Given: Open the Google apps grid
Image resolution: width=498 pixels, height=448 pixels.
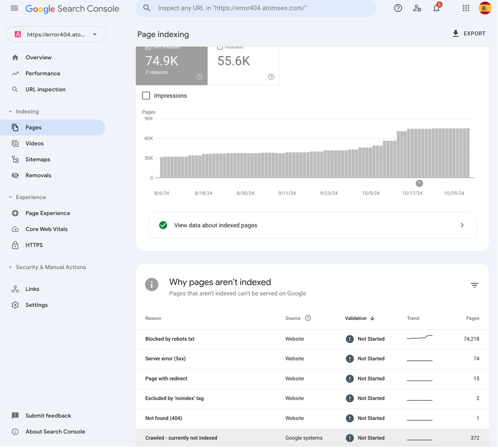Looking at the screenshot, I should click(x=466, y=8).
